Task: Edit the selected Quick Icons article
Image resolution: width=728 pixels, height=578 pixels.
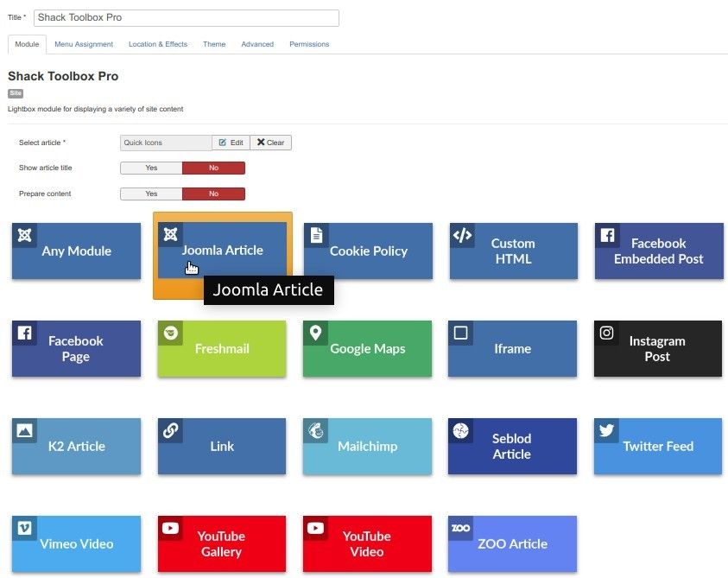Action: tap(231, 142)
